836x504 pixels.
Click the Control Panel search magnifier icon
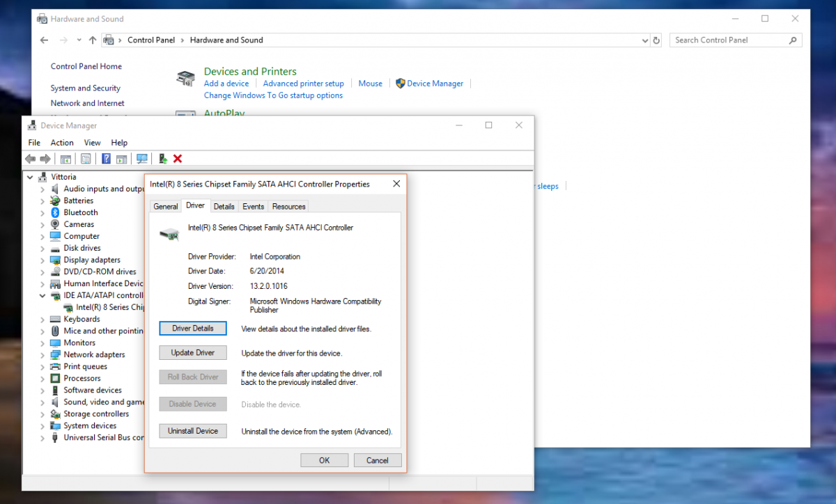[x=793, y=40]
